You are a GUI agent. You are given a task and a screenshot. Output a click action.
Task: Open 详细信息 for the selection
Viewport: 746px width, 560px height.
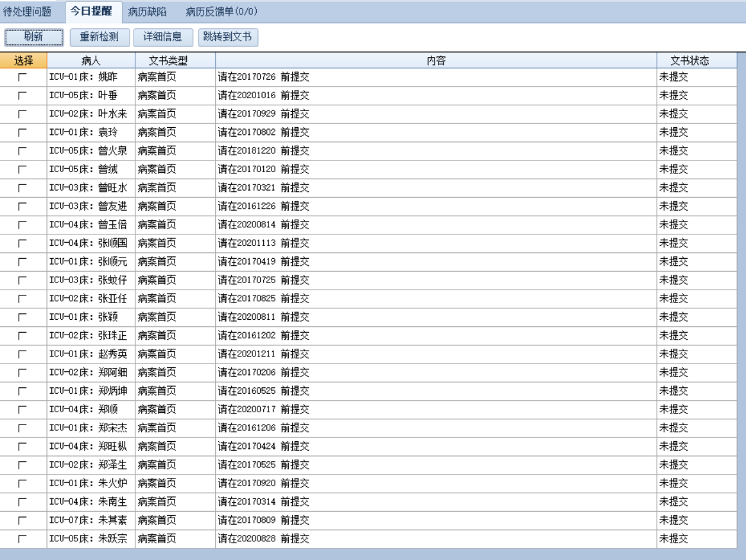click(x=162, y=37)
